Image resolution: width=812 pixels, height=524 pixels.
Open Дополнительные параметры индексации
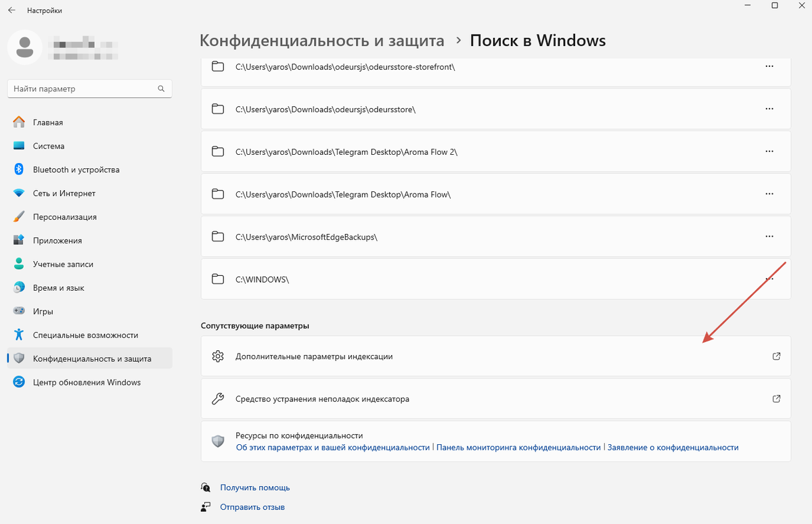[x=496, y=356]
